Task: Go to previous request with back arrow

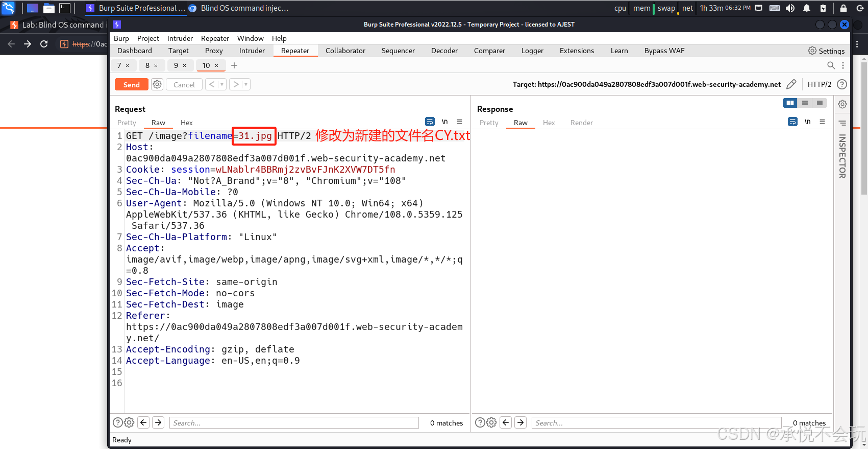Action: click(212, 84)
